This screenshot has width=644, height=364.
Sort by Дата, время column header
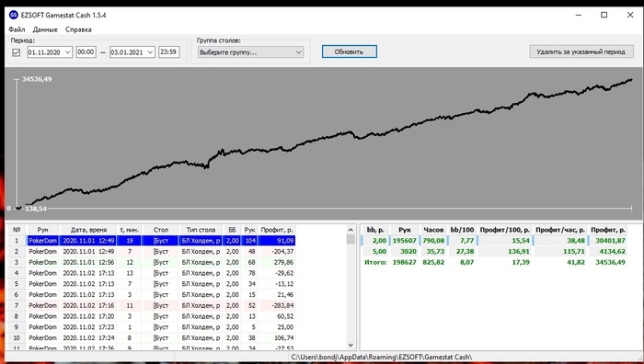point(88,230)
